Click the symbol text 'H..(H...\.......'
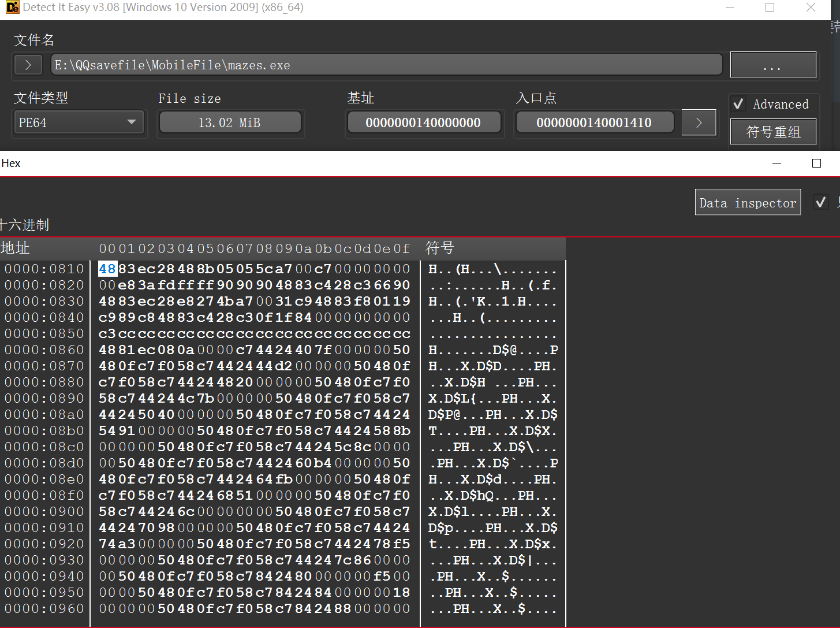The width and height of the screenshot is (840, 628). click(492, 269)
